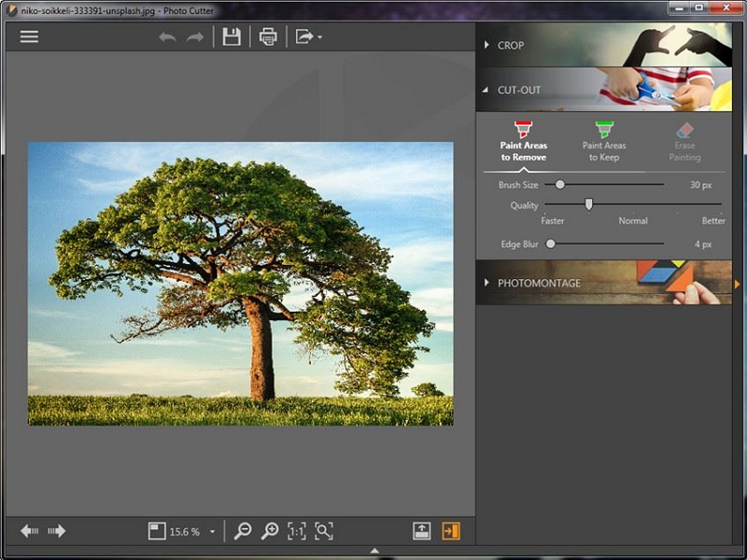Toggle the right side panel visibility

451,531
